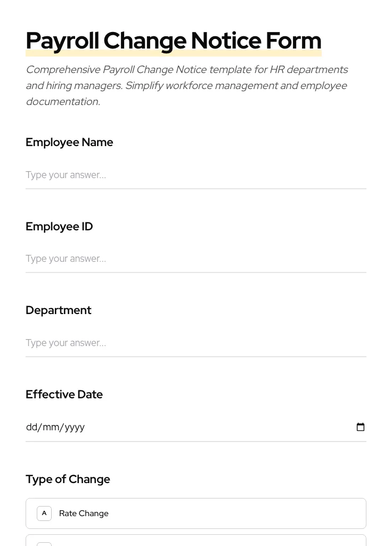
Task: Click the Rate Change option card
Action: point(196,513)
